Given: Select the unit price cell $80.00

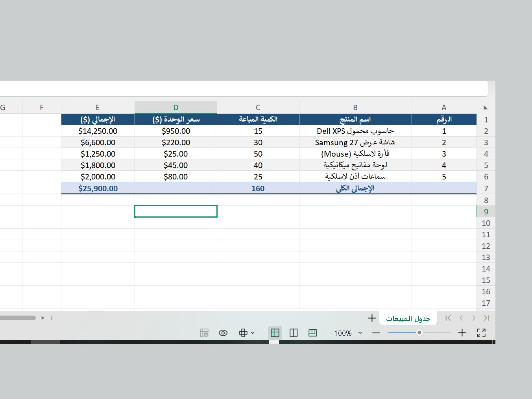Looking at the screenshot, I should tap(176, 177).
